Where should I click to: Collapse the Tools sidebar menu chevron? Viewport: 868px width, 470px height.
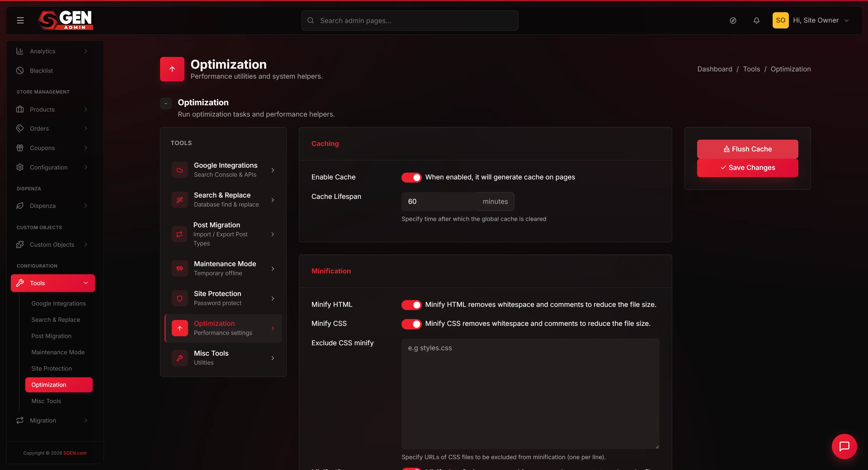pos(86,283)
